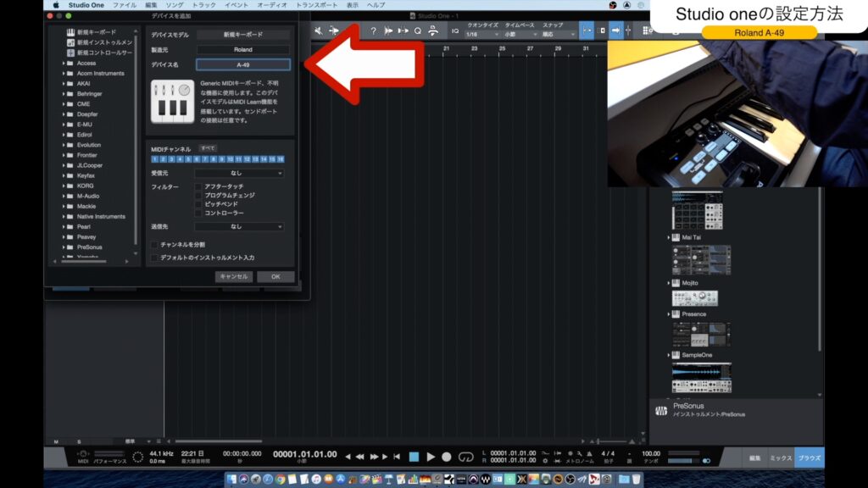
Task: Toggle MIDI channel 16 button
Action: click(281, 159)
